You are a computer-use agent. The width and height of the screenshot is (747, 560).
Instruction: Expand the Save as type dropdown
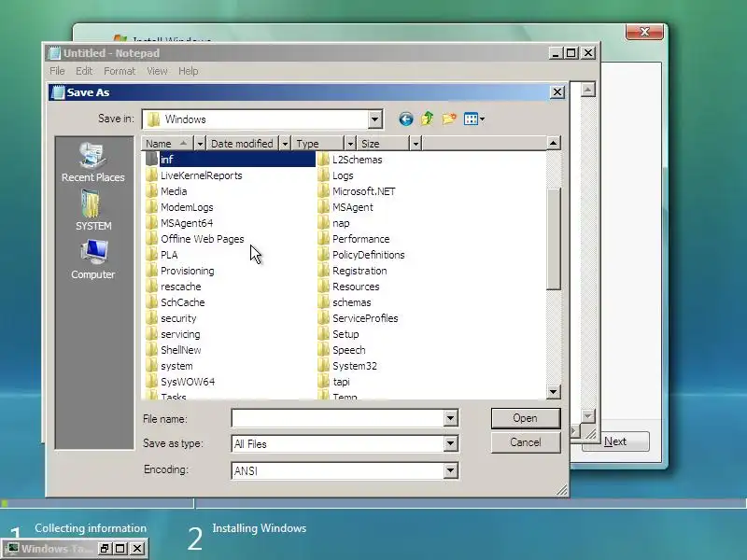click(x=450, y=444)
